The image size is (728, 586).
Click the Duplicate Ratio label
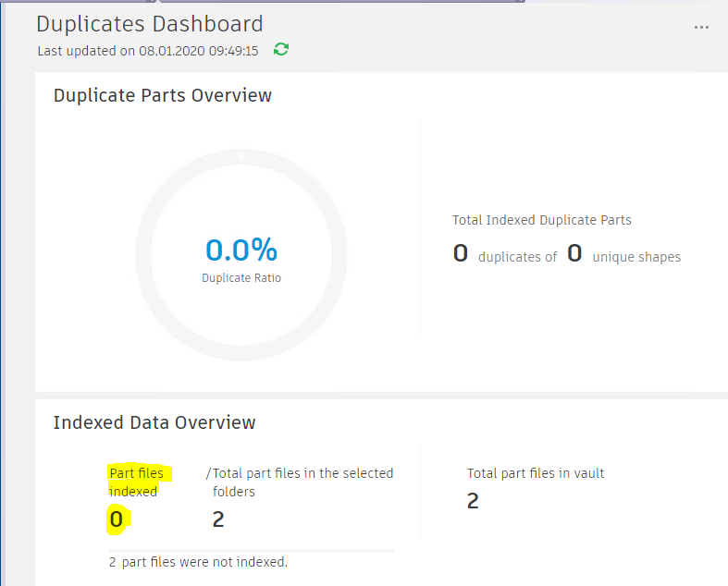(241, 277)
